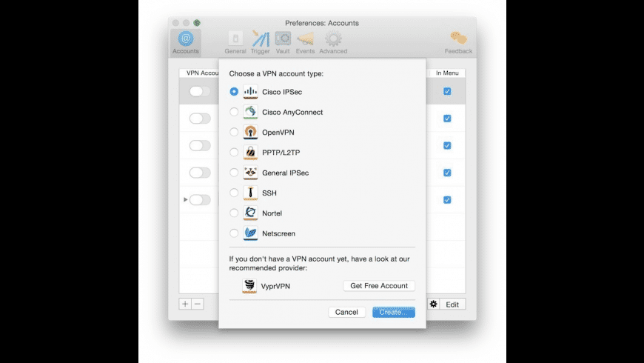Uncheck the top In Menu checkbox
The height and width of the screenshot is (363, 644).
(447, 91)
